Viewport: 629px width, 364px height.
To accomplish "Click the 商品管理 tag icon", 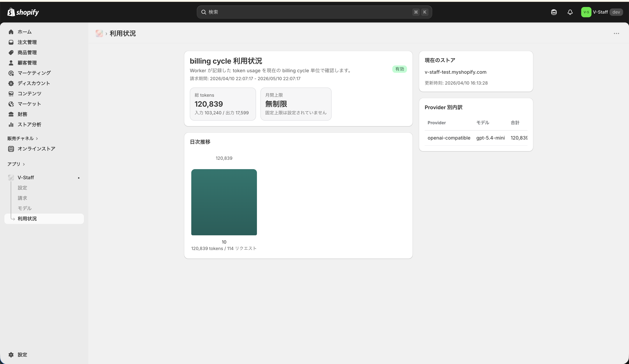I will point(11,52).
